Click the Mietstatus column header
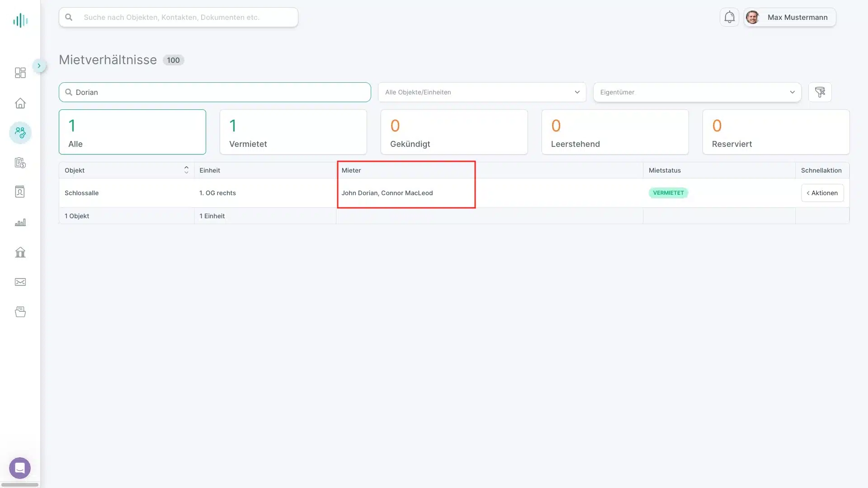 tap(719, 170)
